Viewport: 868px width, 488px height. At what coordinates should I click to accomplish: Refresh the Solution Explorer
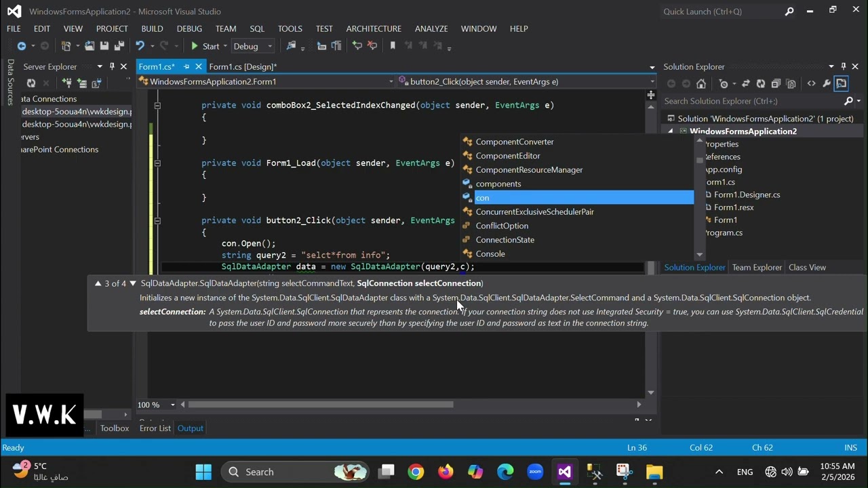click(x=761, y=83)
